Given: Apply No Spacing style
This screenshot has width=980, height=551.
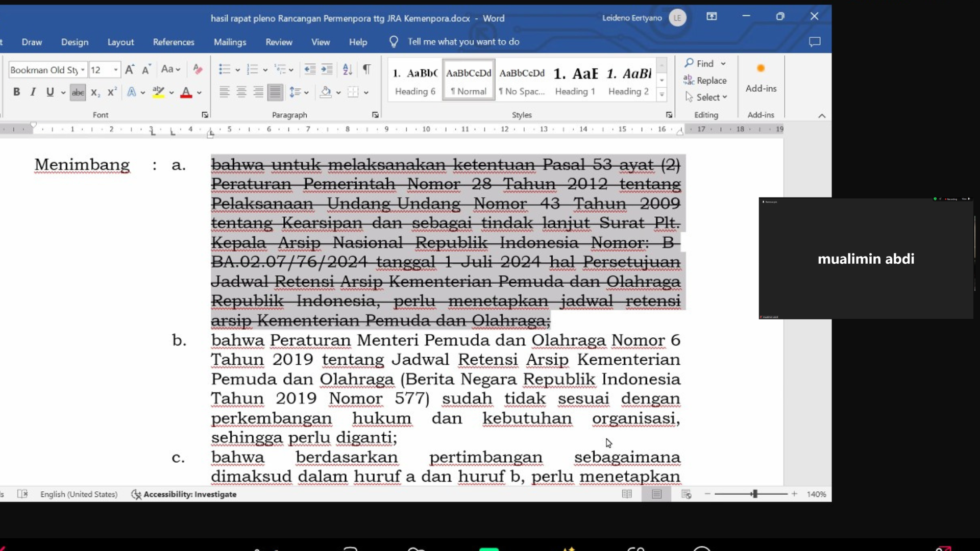Looking at the screenshot, I should pos(522,81).
